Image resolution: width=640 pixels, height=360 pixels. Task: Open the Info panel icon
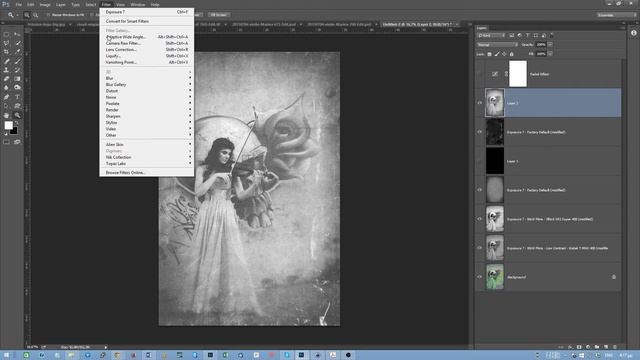[x=633, y=33]
